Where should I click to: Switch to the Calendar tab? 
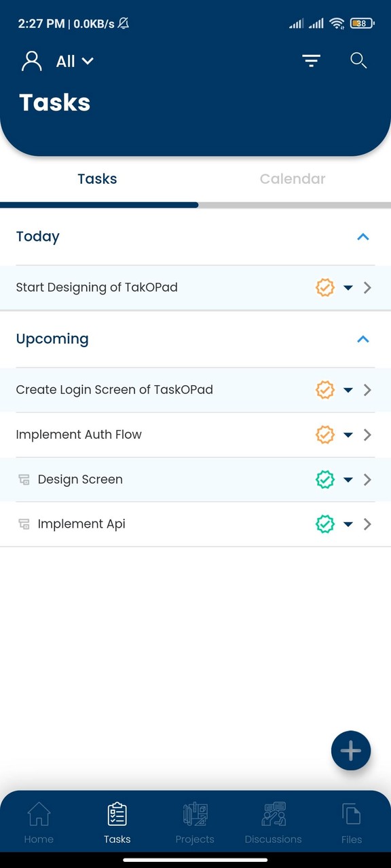pos(293,178)
